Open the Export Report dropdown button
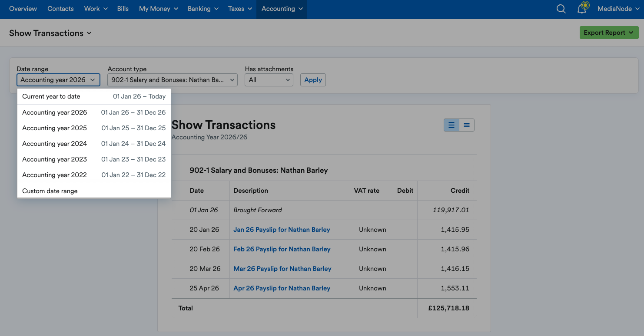644x336 pixels. click(x=609, y=33)
